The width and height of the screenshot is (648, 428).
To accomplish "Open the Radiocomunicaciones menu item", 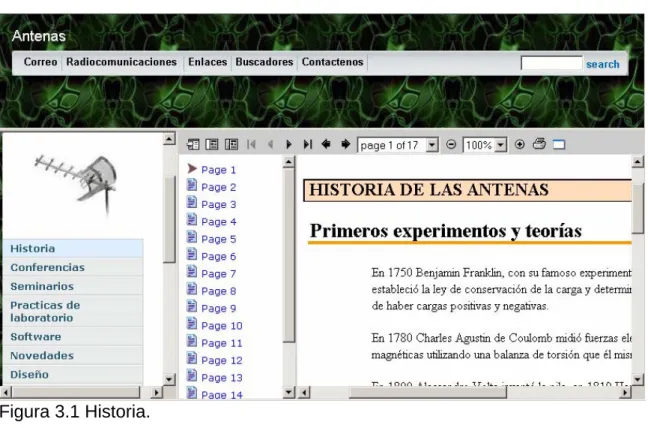I will 122,62.
